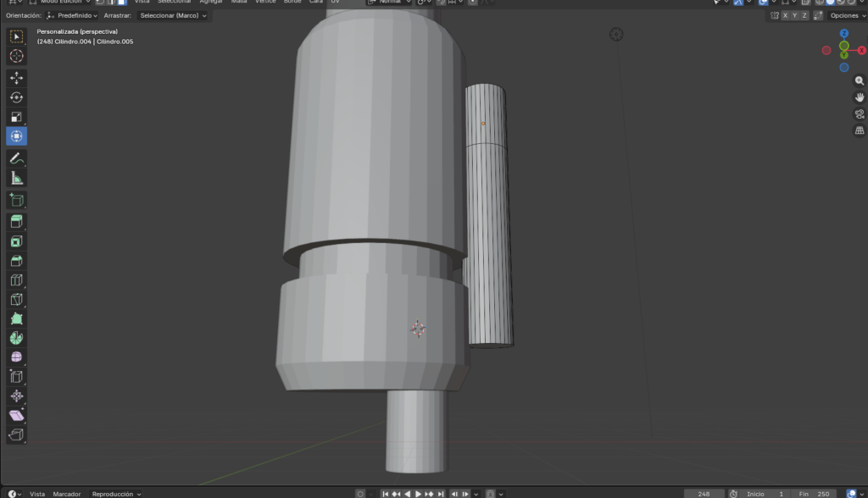Select the Shrink/Fatten tool

pos(17,396)
